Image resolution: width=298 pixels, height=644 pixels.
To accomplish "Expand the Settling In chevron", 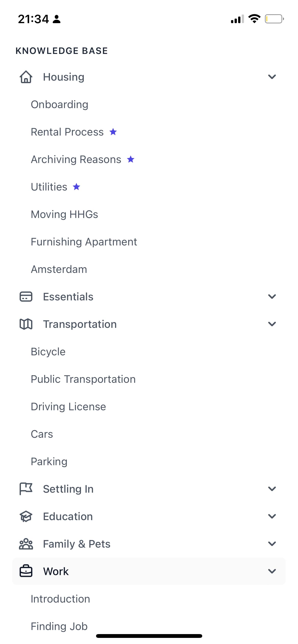I will [x=272, y=489].
